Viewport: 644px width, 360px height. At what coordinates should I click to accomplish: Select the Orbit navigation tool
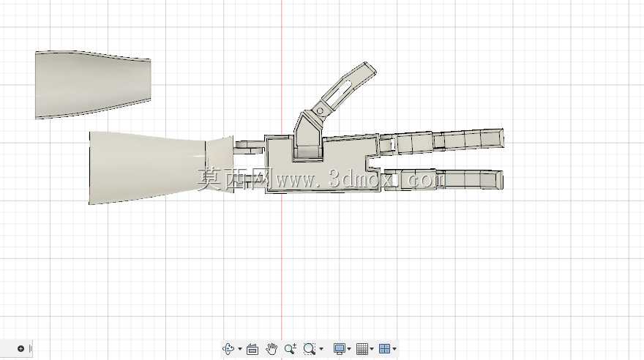pos(228,349)
